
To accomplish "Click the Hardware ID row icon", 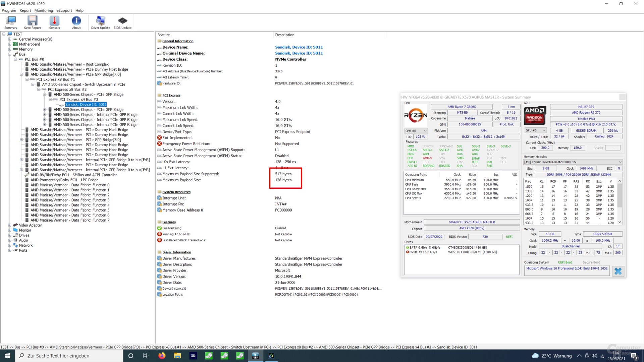I will coord(159,83).
